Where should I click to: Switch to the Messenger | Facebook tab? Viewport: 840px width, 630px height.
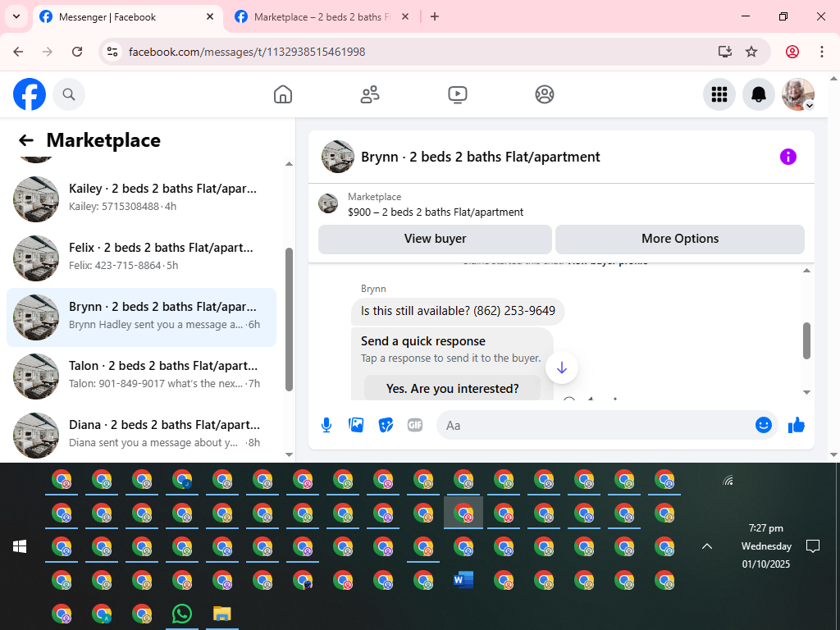[x=128, y=17]
